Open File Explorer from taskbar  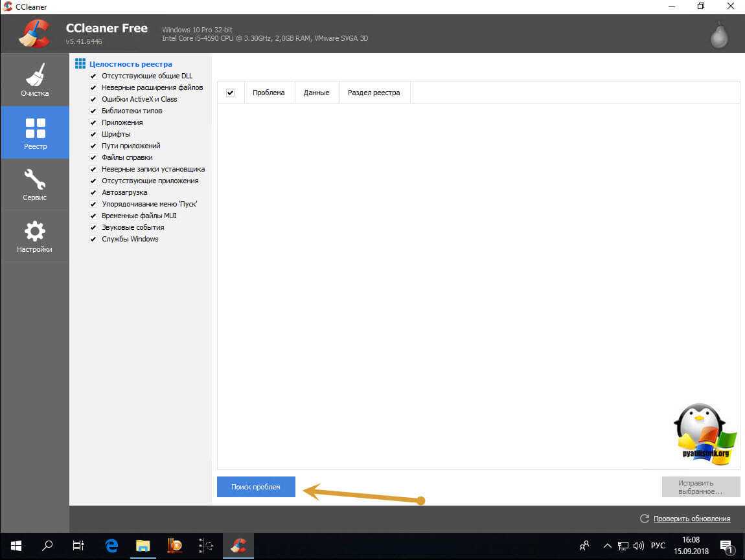pyautogui.click(x=143, y=545)
